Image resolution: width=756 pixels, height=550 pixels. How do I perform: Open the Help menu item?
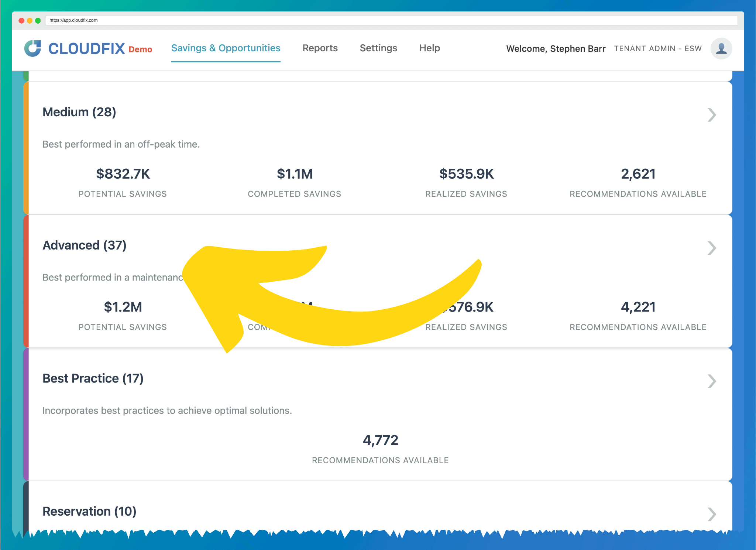coord(429,48)
